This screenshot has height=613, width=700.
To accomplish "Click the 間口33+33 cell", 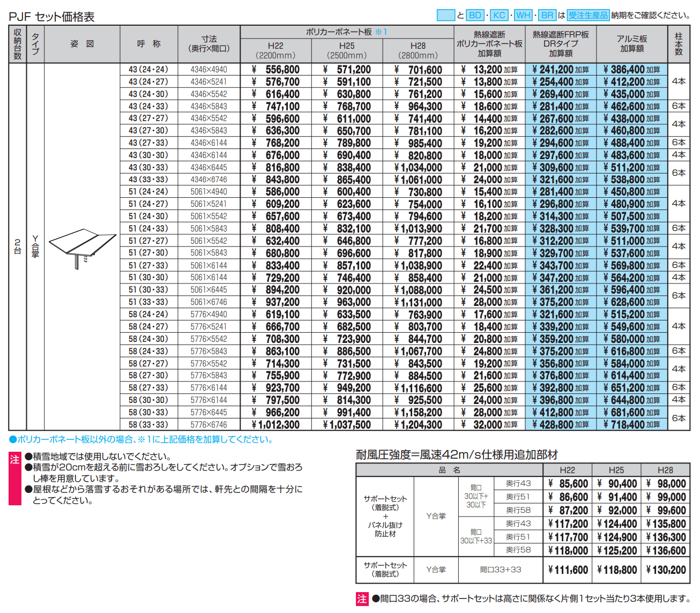I will [501, 570].
